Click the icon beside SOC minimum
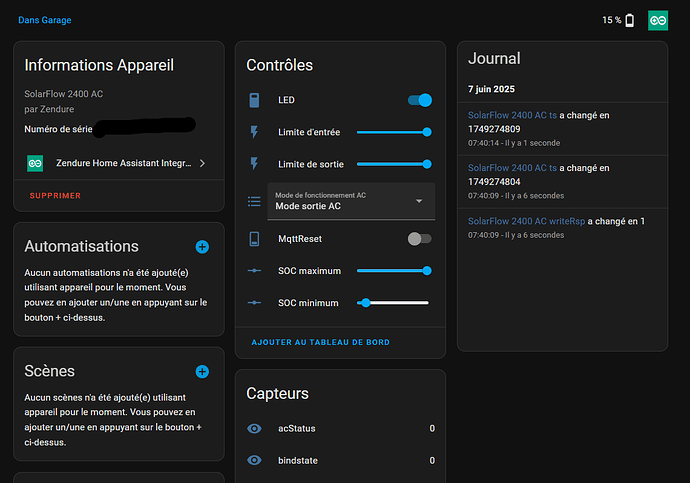The width and height of the screenshot is (690, 483). point(254,303)
